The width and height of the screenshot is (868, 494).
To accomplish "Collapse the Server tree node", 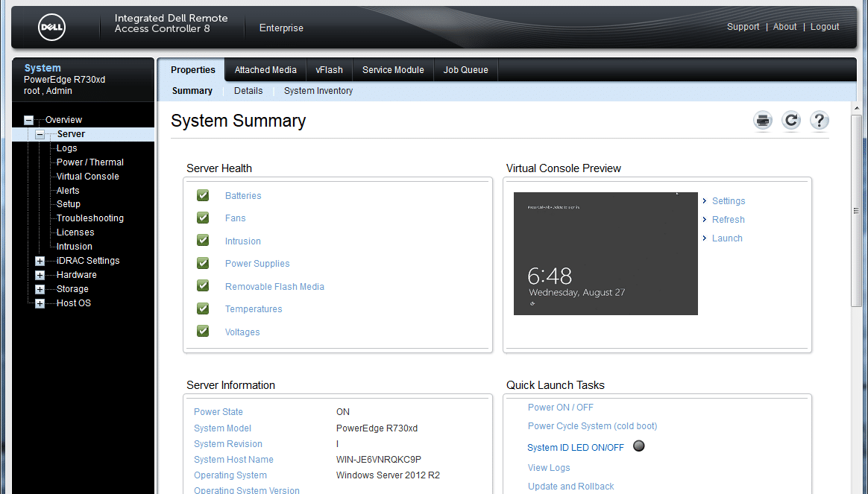I will click(40, 134).
